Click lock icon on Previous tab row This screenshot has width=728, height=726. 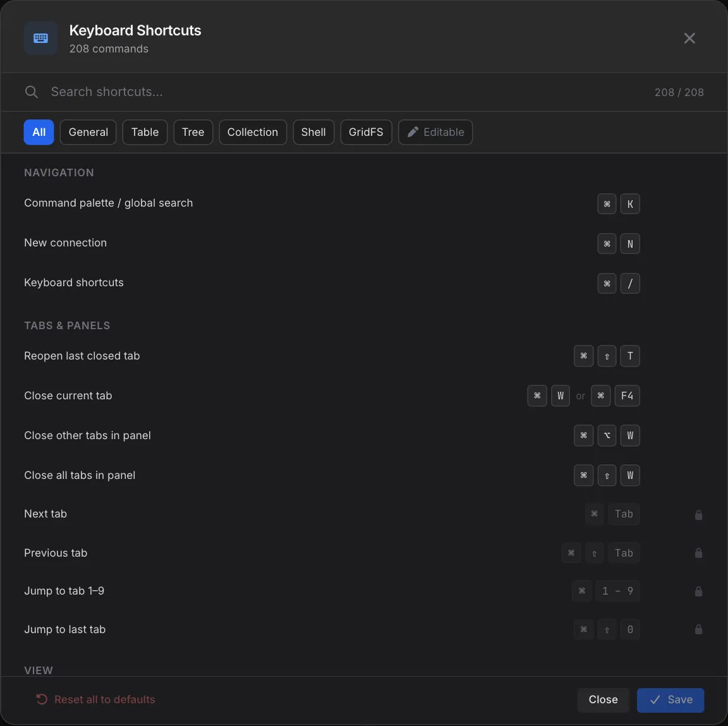coord(698,553)
